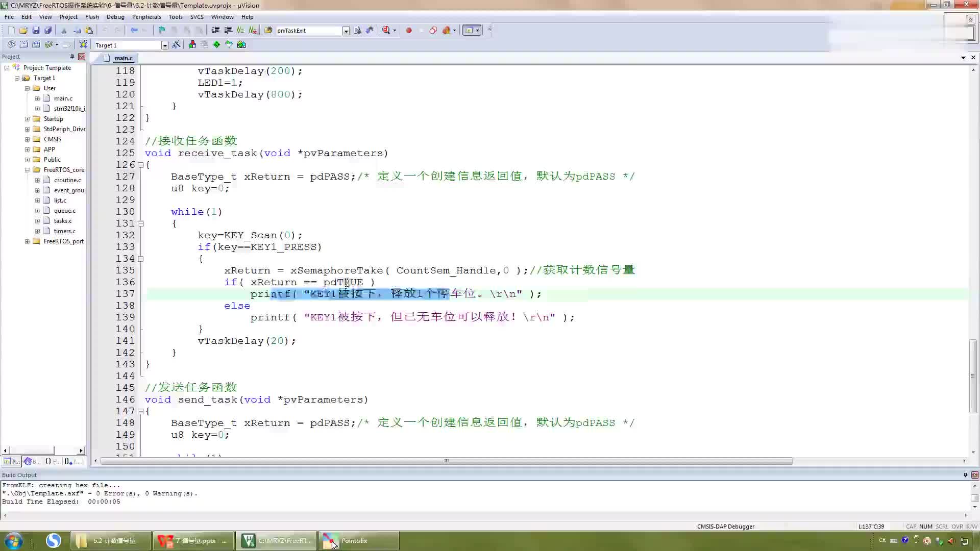Open Options for Target wand icon
Image resolution: width=980 pixels, height=551 pixels.
(176, 45)
